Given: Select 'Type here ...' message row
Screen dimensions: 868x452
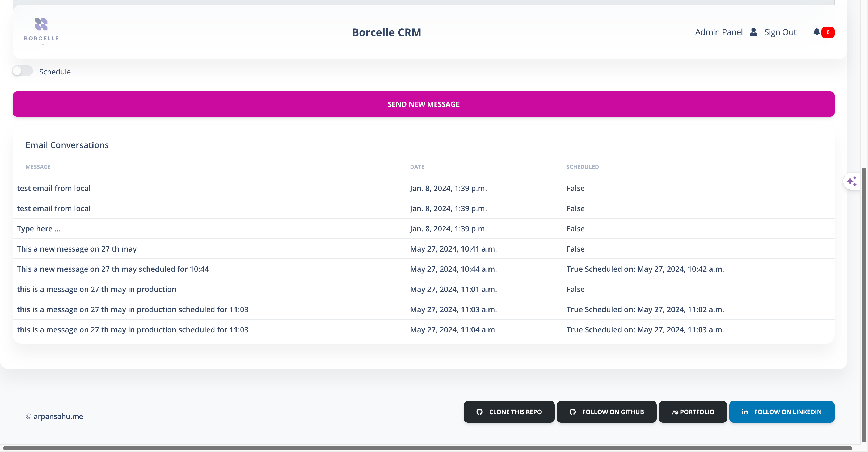Looking at the screenshot, I should point(39,229).
